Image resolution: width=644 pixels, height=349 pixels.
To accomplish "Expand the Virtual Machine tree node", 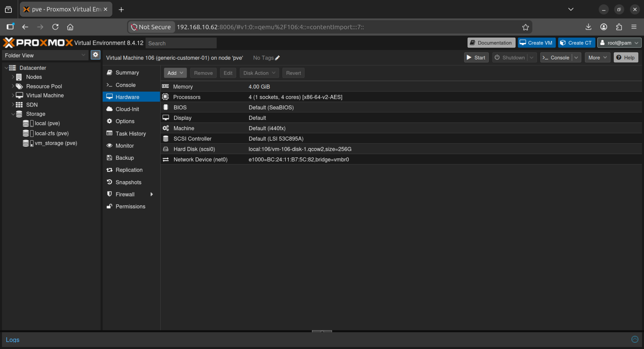I will pyautogui.click(x=13, y=95).
